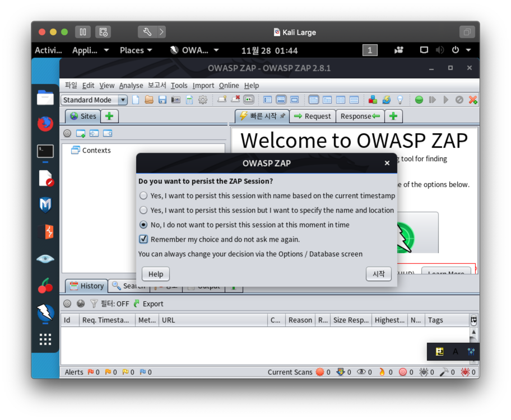Open the Analyse menu
The height and width of the screenshot is (420, 511).
131,85
